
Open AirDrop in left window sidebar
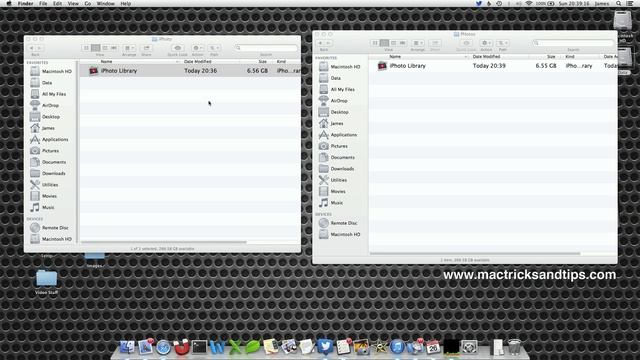coord(44,105)
